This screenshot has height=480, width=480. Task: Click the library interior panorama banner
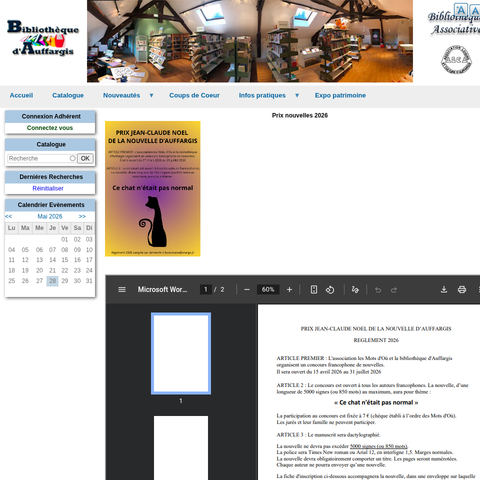click(x=250, y=41)
